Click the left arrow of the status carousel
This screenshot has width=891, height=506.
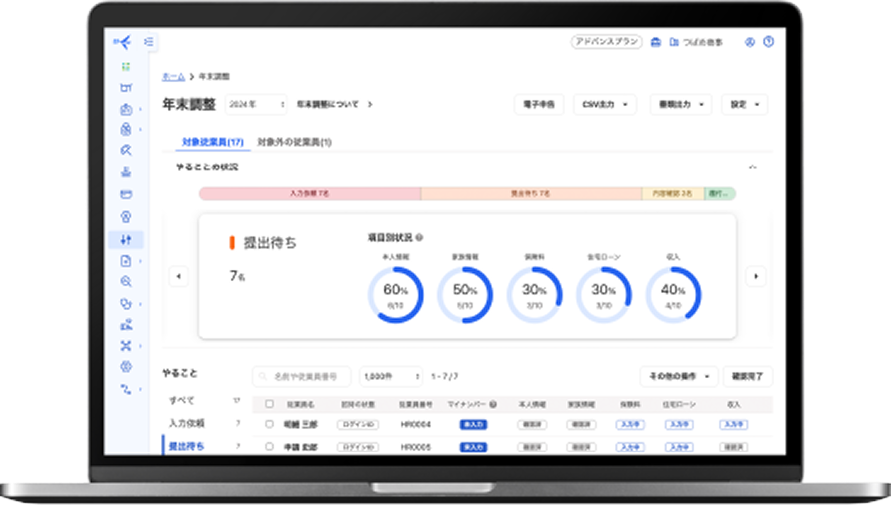(x=179, y=276)
